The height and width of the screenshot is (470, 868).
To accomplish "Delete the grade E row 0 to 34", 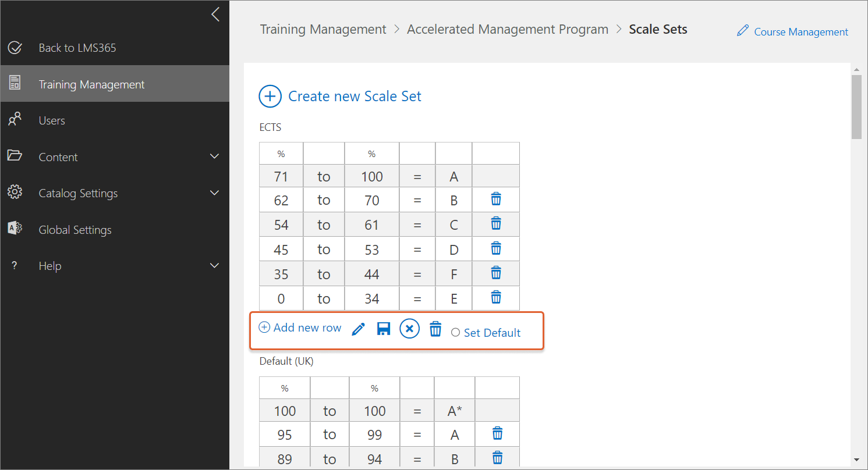I will (x=495, y=298).
